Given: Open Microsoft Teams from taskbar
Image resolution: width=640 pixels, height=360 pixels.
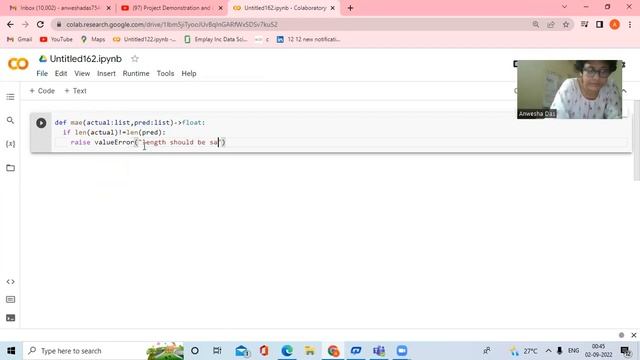Looking at the screenshot, I should (x=379, y=351).
